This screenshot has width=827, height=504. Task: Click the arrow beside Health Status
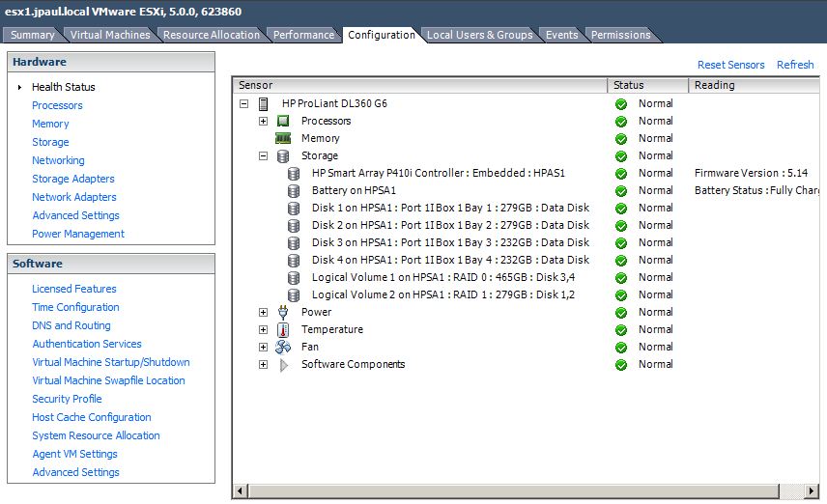[19, 88]
